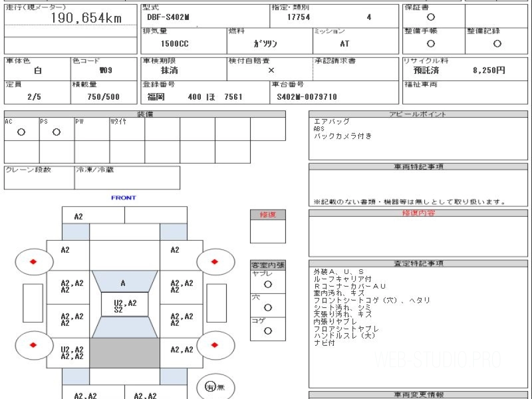Image resolution: width=532 pixels, height=399 pixels.
Task: Select the circle mark under 整備手帳
Action: tap(430, 43)
